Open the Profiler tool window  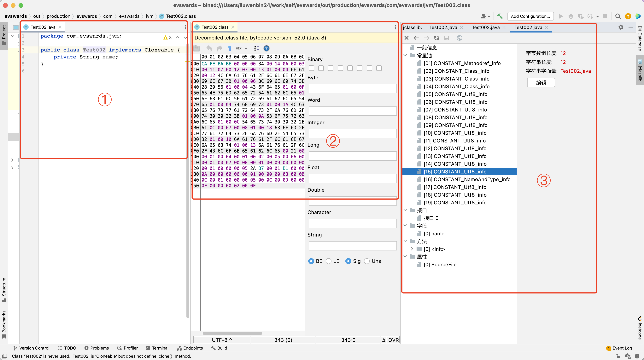[127, 348]
